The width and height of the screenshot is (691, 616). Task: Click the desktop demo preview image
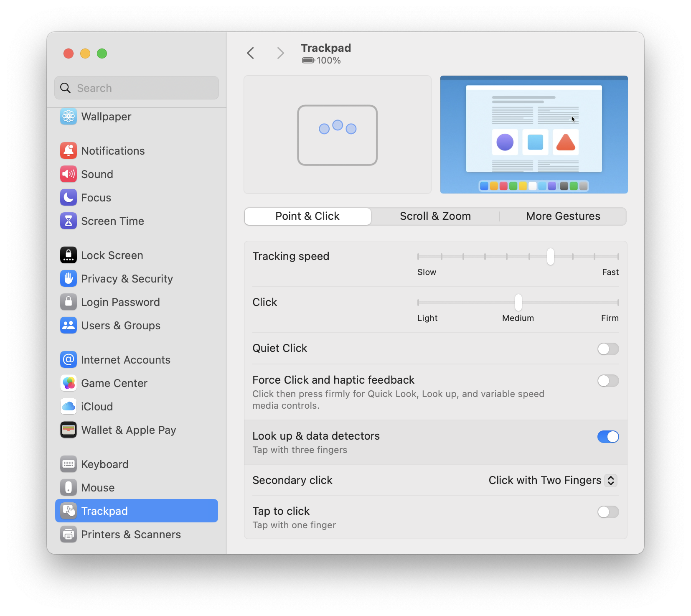tap(534, 135)
